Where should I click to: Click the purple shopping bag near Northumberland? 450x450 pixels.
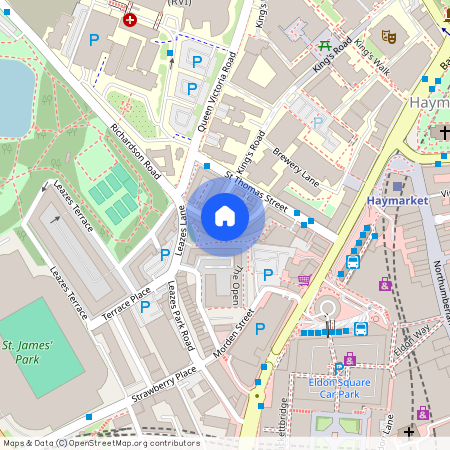pos(385,284)
